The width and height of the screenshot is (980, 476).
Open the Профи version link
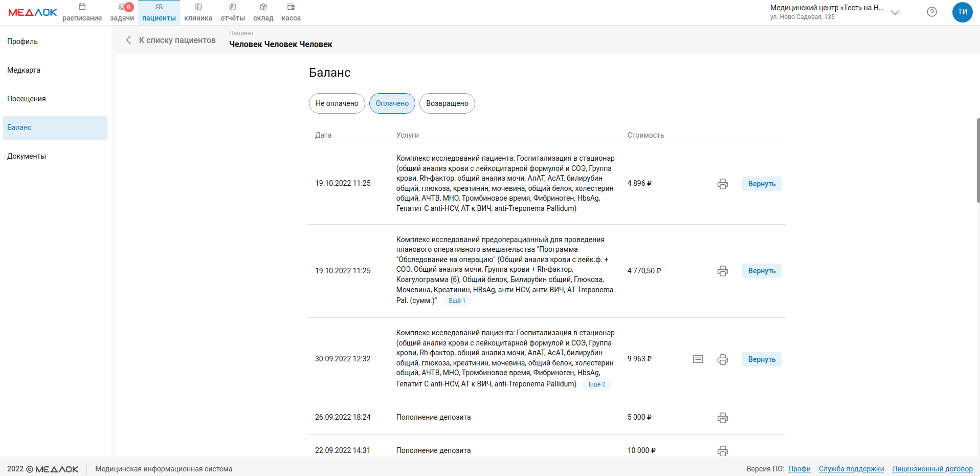799,469
